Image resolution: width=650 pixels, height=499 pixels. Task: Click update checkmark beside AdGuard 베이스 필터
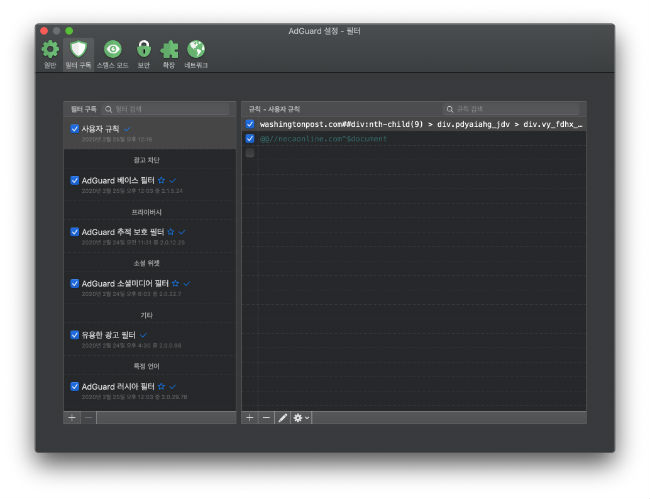[173, 180]
